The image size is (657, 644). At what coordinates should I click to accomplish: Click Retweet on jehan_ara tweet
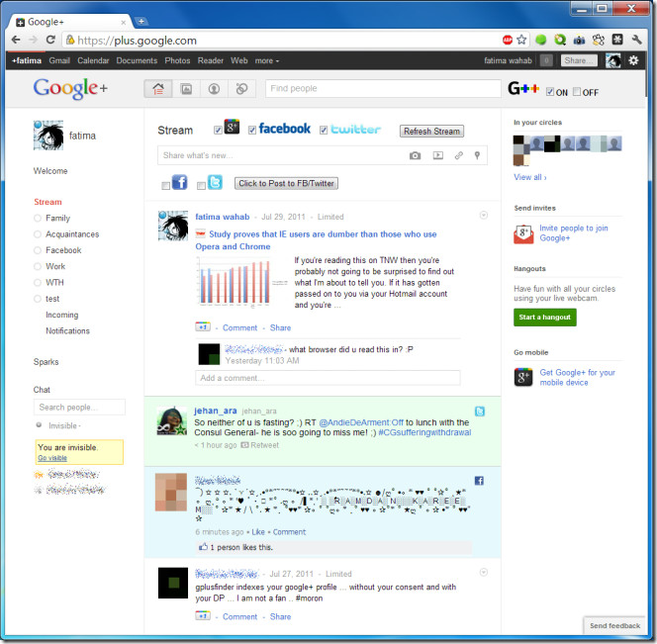click(260, 445)
